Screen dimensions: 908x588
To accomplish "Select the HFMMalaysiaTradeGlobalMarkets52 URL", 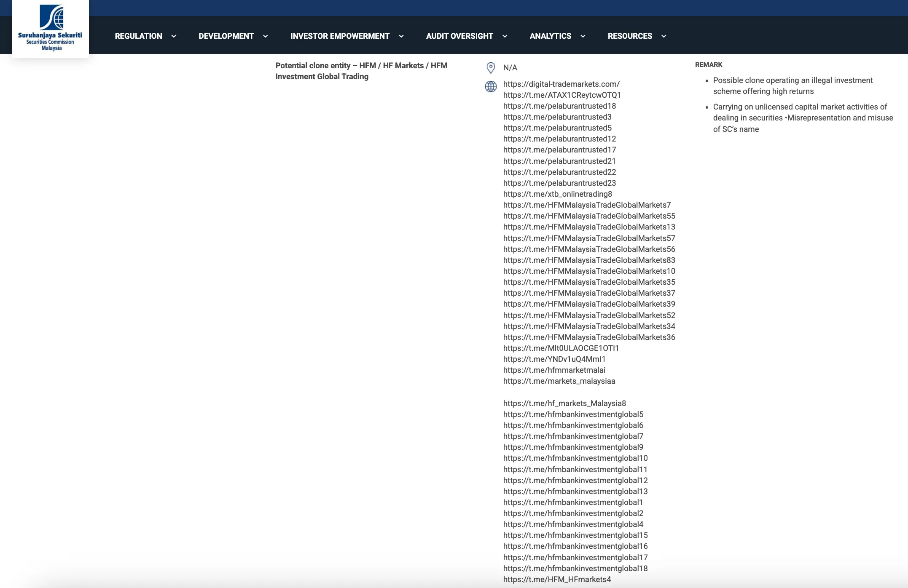I will click(x=589, y=315).
